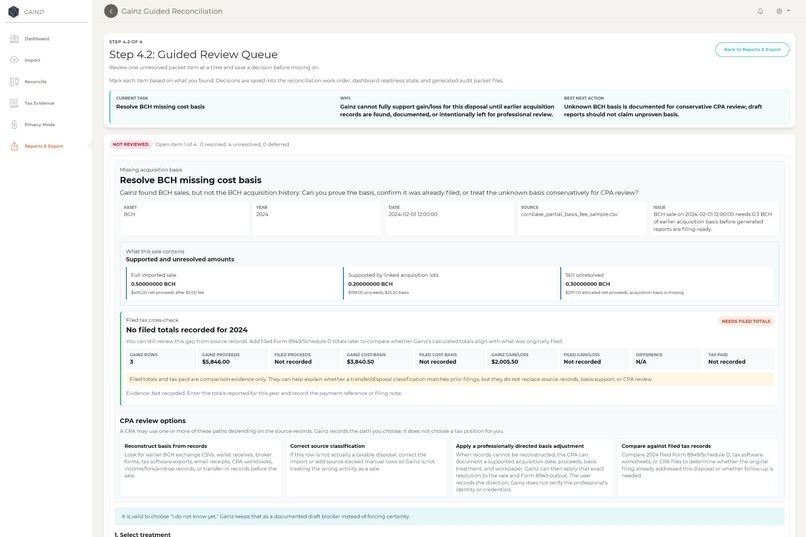
Task: Click Current Task text Resolve BCH missing cost basis
Action: tap(160, 107)
